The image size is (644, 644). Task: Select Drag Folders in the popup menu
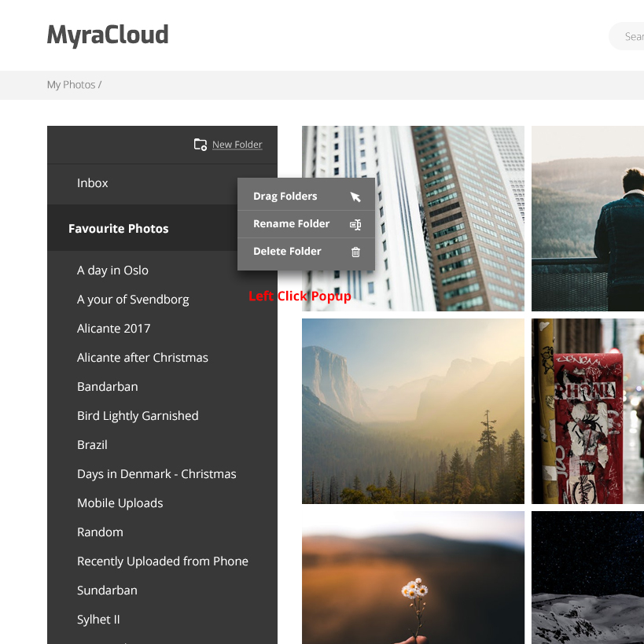[x=285, y=195]
